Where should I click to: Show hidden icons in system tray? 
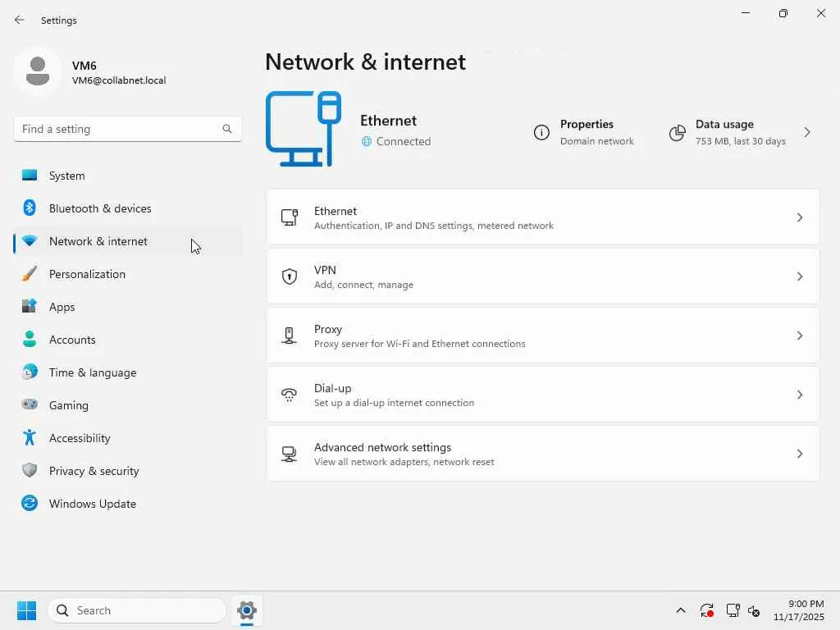click(x=680, y=610)
